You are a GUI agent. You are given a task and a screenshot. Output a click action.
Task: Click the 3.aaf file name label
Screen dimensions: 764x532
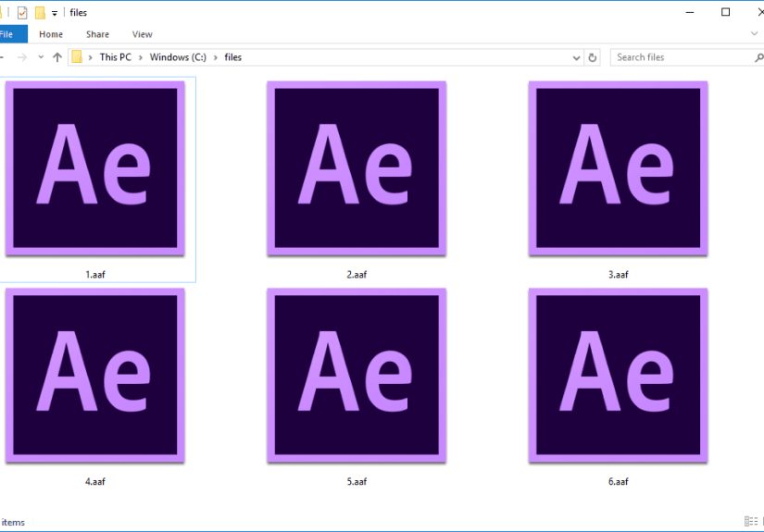click(x=618, y=275)
